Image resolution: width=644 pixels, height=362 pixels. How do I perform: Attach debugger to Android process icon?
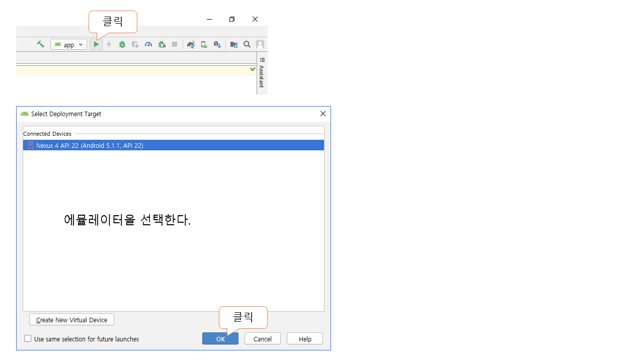pos(162,45)
